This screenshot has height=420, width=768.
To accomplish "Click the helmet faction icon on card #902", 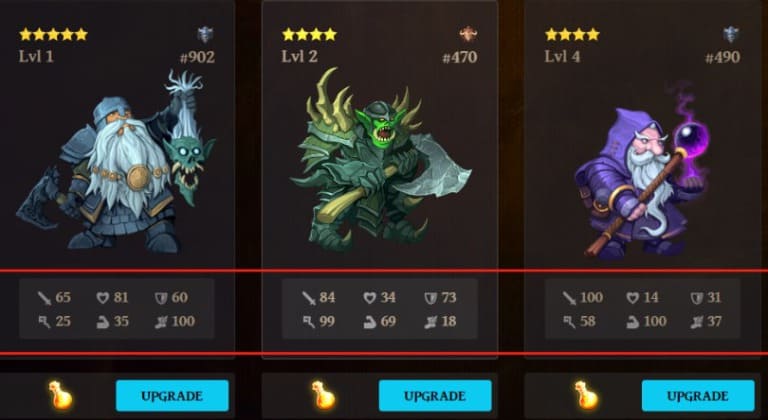I will (x=205, y=35).
